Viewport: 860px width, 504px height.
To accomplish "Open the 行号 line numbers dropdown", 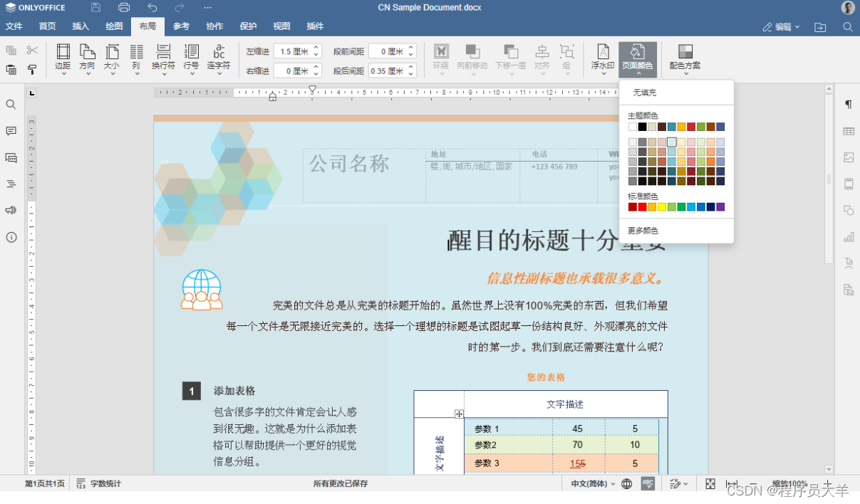I will click(x=191, y=58).
